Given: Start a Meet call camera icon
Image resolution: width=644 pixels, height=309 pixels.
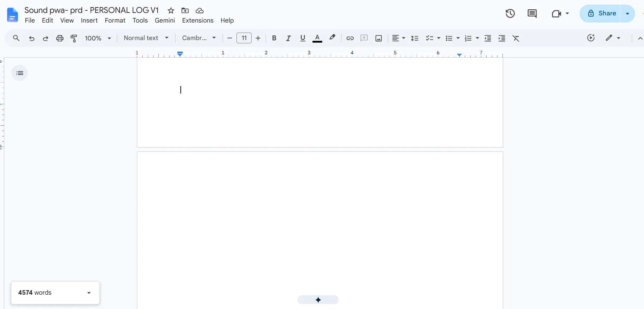Looking at the screenshot, I should (x=556, y=14).
